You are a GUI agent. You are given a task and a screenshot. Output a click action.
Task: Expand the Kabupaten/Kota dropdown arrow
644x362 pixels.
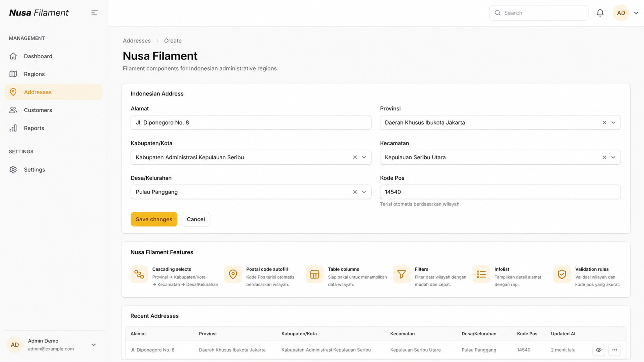click(364, 157)
